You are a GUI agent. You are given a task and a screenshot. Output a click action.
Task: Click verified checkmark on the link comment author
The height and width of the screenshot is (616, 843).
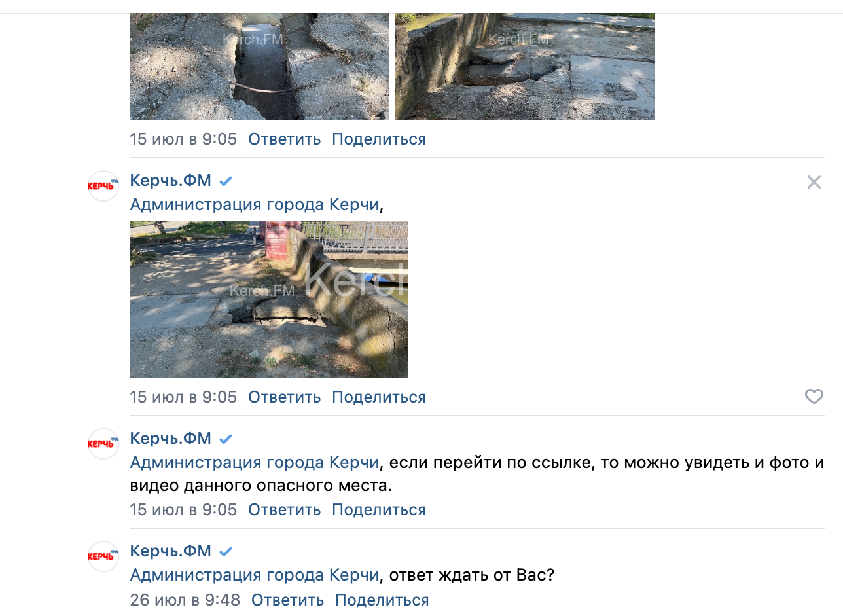coord(226,439)
